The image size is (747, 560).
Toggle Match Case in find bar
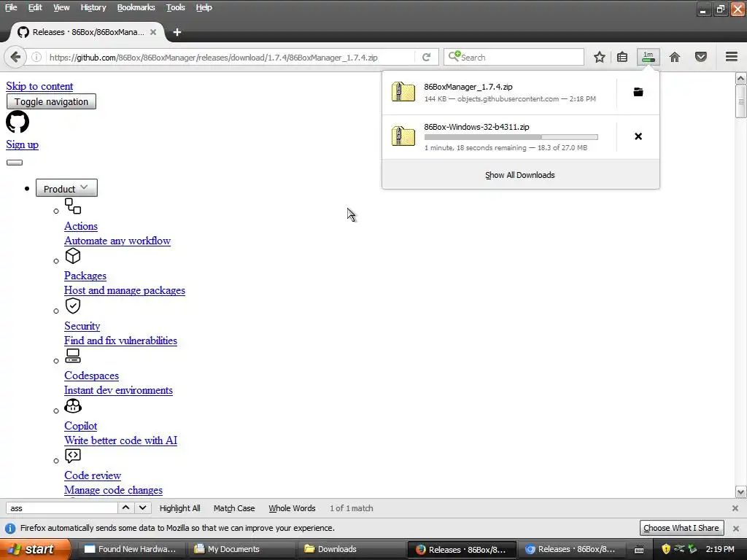[x=234, y=508]
